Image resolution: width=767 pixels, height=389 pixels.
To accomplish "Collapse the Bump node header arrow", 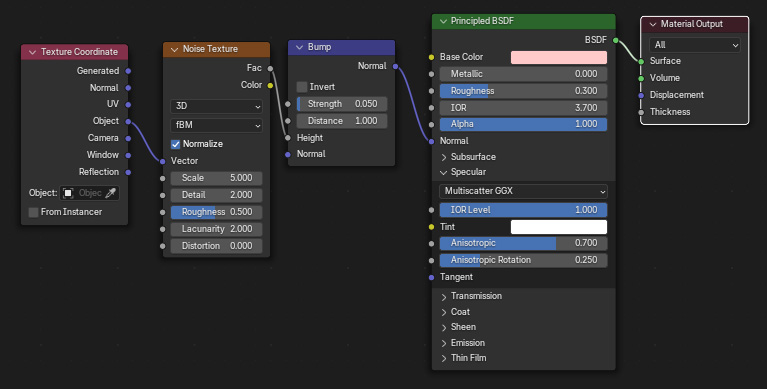I will pos(299,47).
